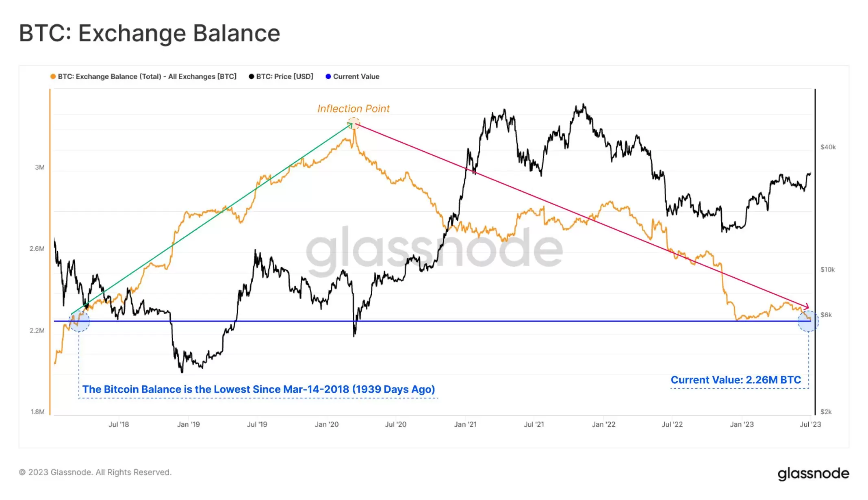Click the Jul '19 x-axis label
This screenshot has width=868, height=500.
pos(257,424)
